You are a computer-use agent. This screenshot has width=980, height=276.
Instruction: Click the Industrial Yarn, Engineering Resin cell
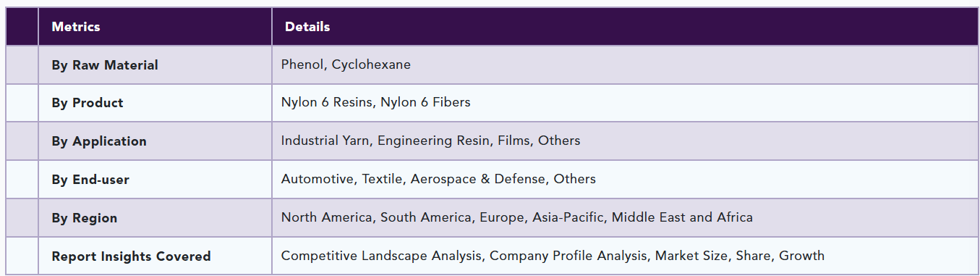point(625,141)
